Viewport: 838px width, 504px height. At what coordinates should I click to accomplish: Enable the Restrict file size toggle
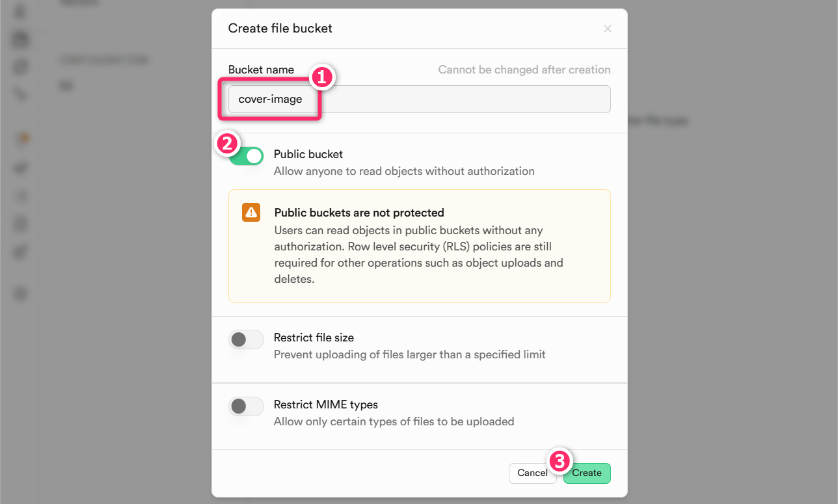click(x=246, y=339)
